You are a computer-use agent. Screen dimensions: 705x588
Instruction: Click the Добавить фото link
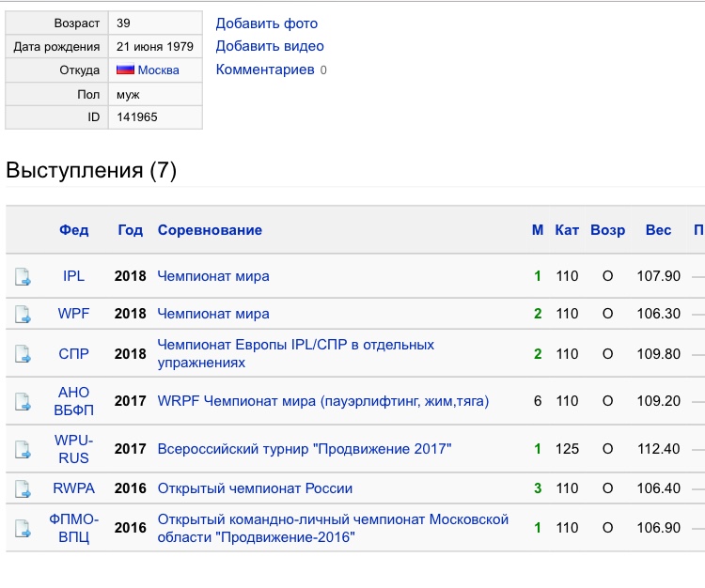click(267, 23)
